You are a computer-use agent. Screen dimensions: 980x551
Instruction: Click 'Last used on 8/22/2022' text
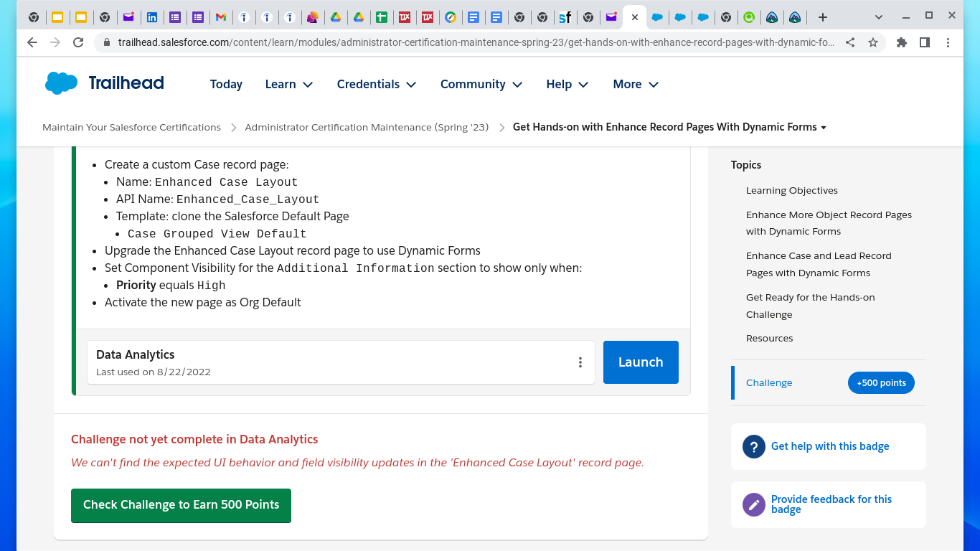coord(154,372)
